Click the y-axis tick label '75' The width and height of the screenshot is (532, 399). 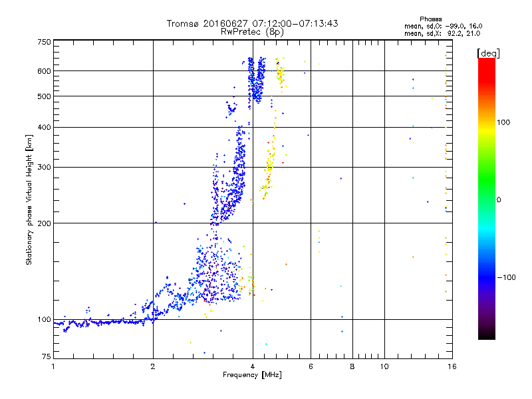click(46, 356)
